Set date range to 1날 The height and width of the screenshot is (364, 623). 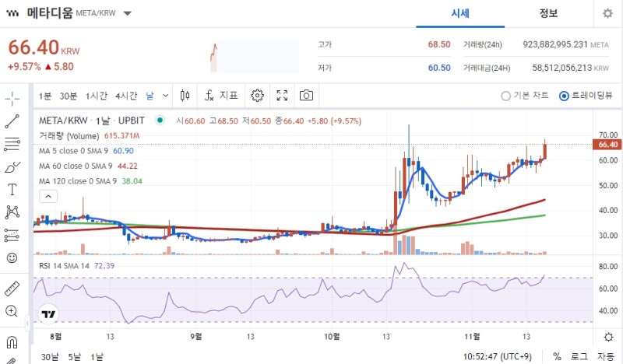point(97,357)
